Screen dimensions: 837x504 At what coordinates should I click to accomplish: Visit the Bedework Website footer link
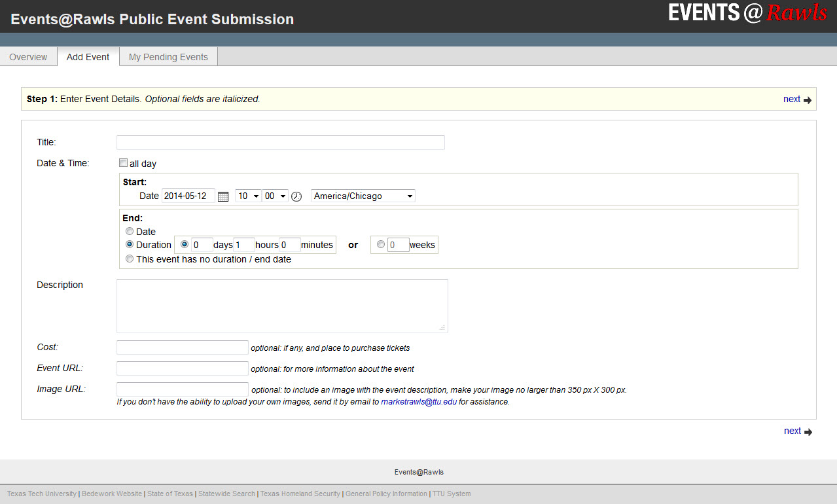pos(112,494)
